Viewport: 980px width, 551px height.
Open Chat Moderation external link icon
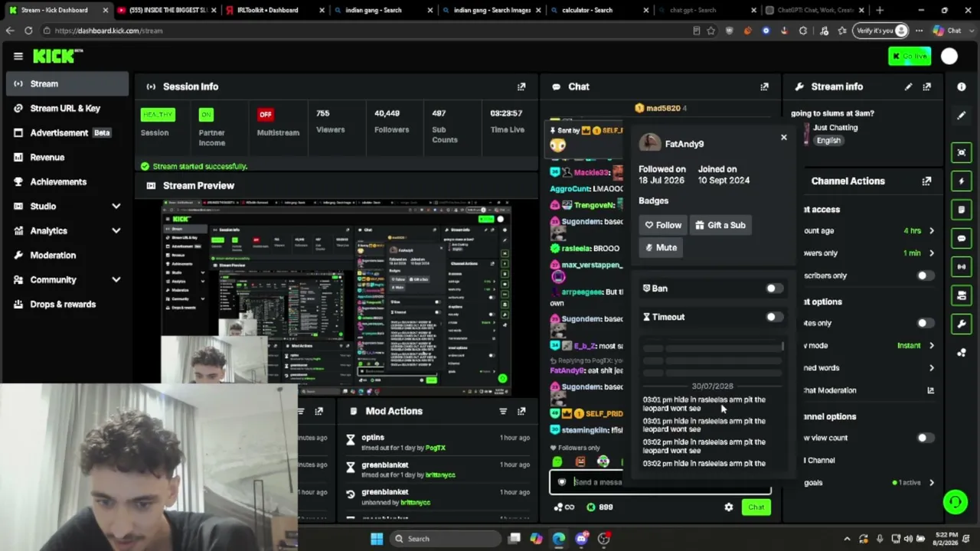931,390
